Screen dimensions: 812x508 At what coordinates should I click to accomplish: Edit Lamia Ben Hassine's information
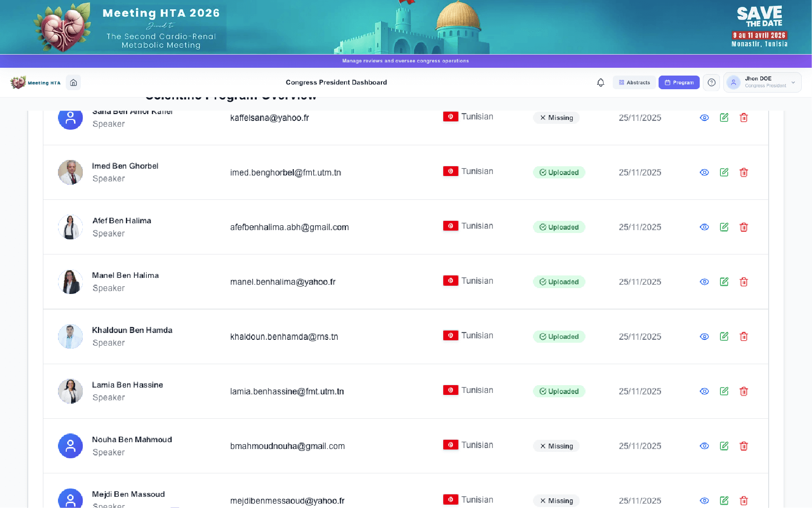click(724, 391)
